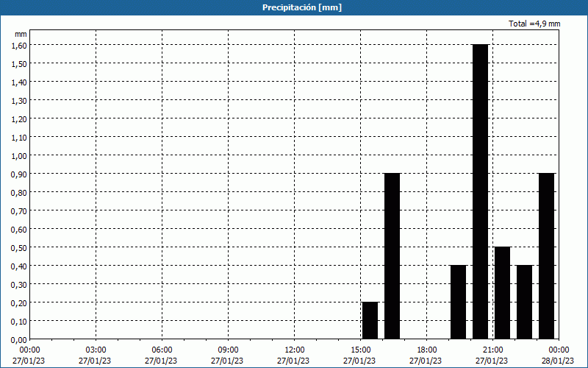The height and width of the screenshot is (368, 588).
Task: Click the 0,50 y-axis label
Action: tap(19, 247)
